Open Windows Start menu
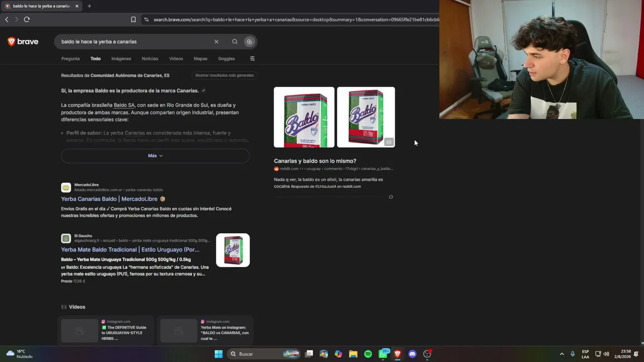 [x=218, y=354]
